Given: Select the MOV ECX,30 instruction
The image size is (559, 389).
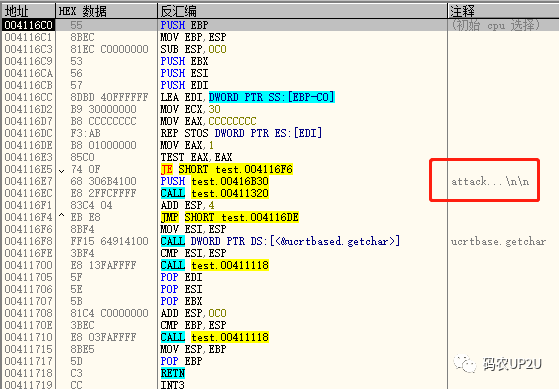Looking at the screenshot, I should tap(190, 109).
